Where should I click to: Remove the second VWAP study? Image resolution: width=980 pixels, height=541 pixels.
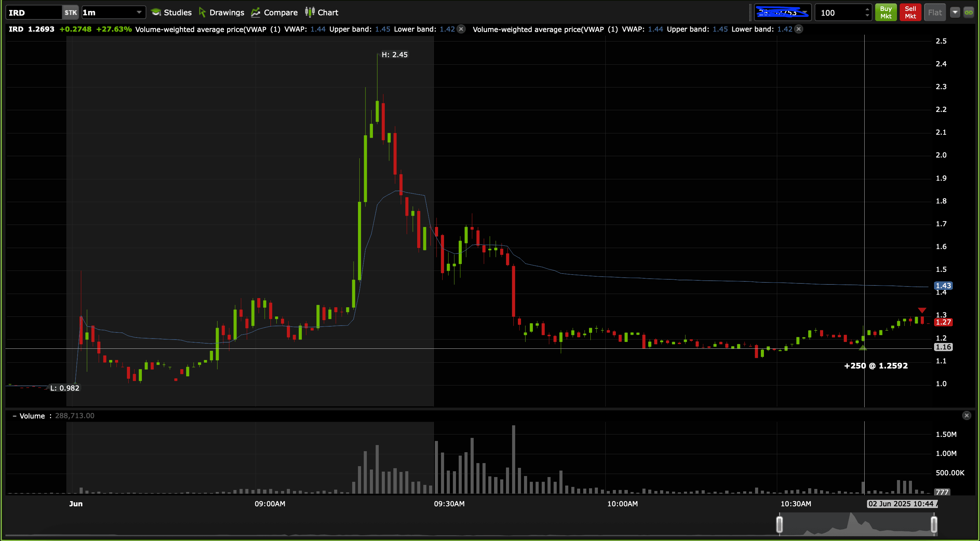799,29
